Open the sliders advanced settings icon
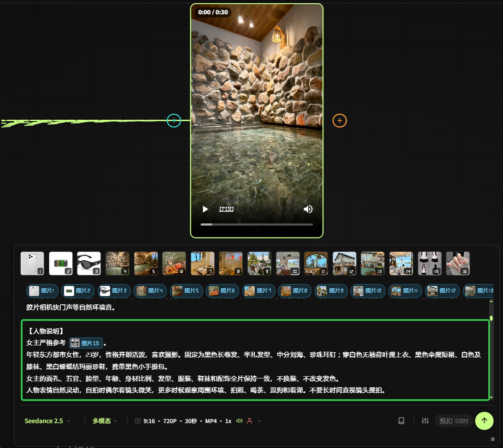 pos(425,421)
